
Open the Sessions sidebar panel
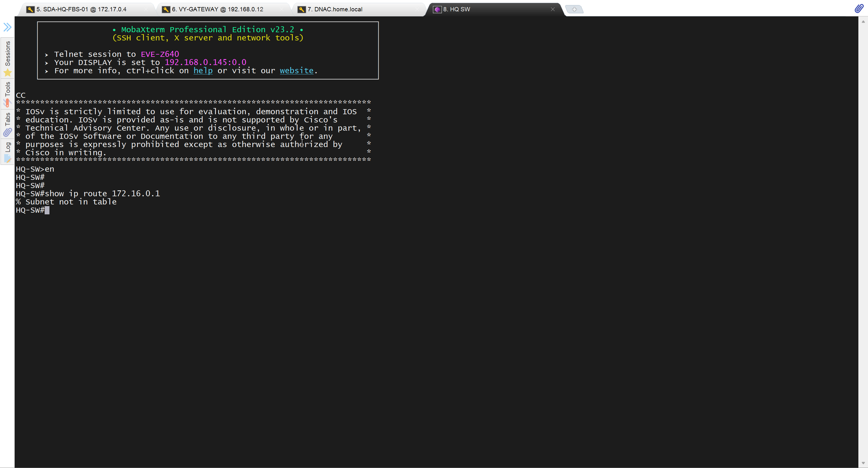click(x=7, y=58)
